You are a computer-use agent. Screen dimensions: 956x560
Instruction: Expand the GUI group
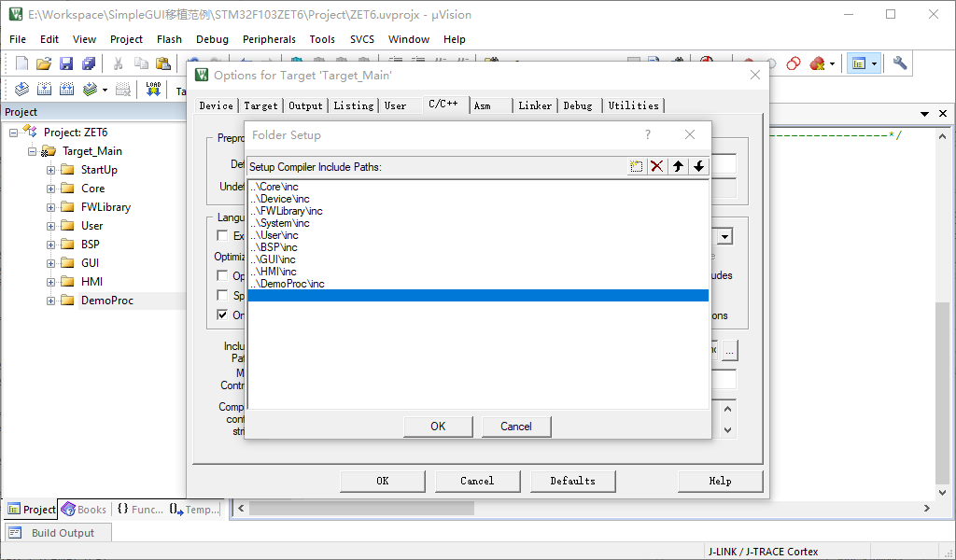click(x=51, y=263)
